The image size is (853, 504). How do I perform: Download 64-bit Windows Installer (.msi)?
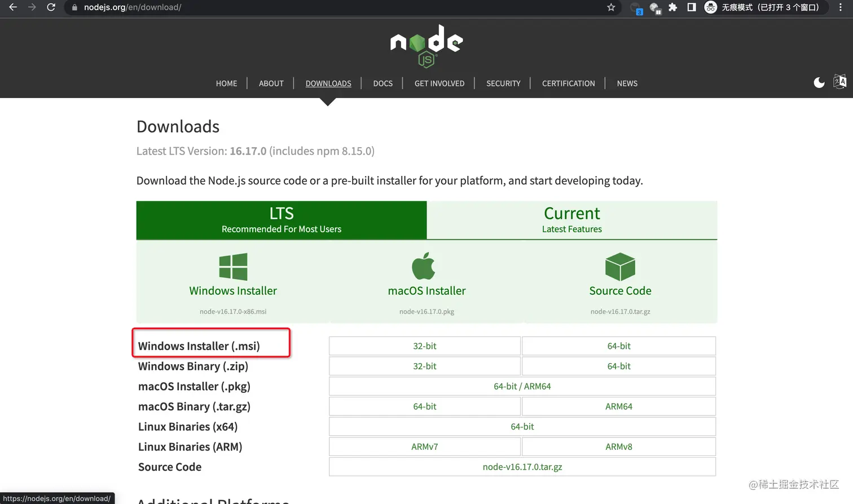(x=619, y=346)
